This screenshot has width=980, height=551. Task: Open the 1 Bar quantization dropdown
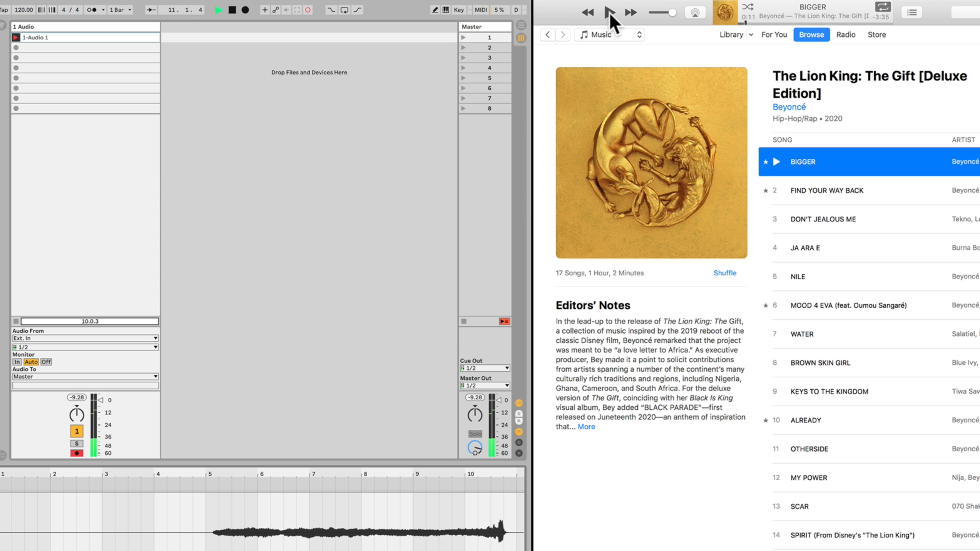click(120, 10)
